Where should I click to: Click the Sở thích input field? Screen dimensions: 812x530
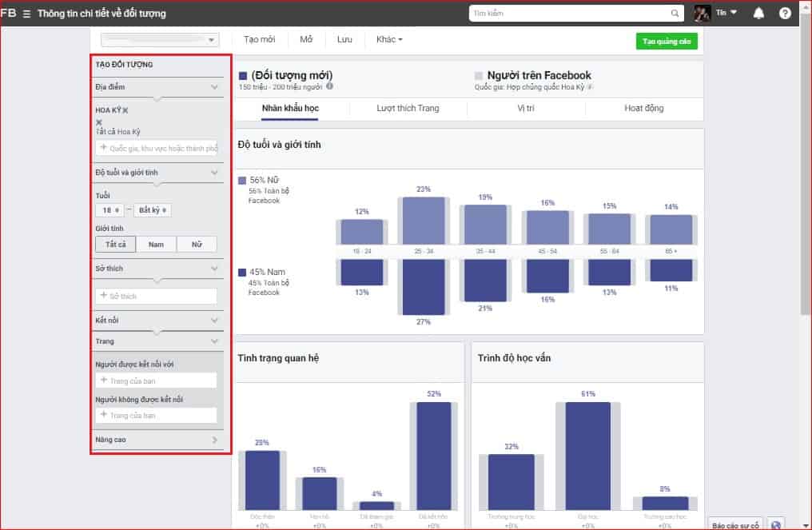tap(156, 296)
